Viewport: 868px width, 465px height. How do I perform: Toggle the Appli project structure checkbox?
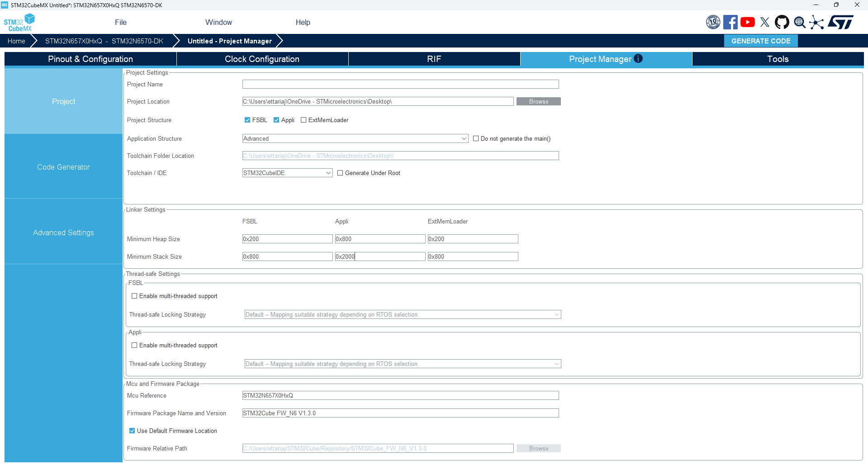pos(276,120)
